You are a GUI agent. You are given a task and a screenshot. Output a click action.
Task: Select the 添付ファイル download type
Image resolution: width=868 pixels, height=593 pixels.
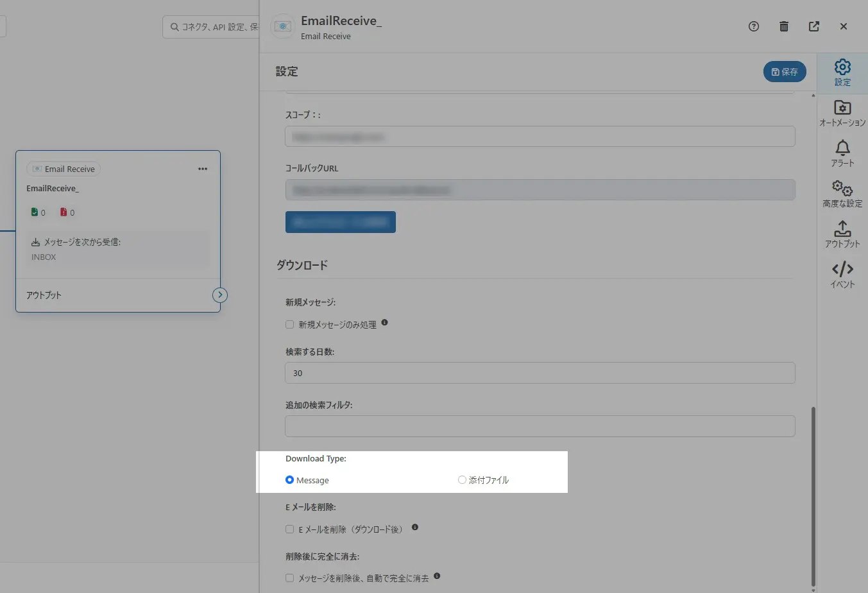[462, 479]
